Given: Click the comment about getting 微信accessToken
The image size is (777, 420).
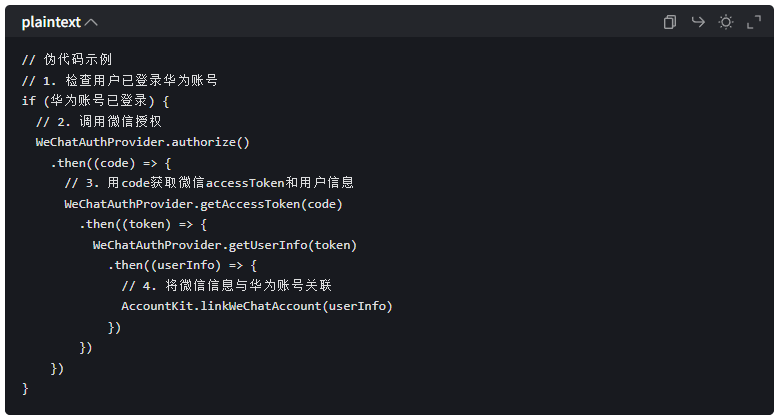Looking at the screenshot, I should pyautogui.click(x=209, y=183).
